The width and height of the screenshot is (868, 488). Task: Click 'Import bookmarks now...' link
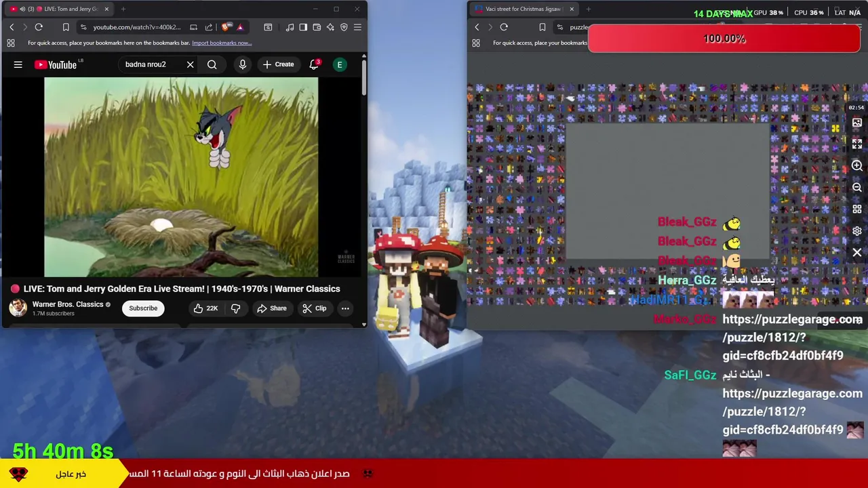(222, 43)
